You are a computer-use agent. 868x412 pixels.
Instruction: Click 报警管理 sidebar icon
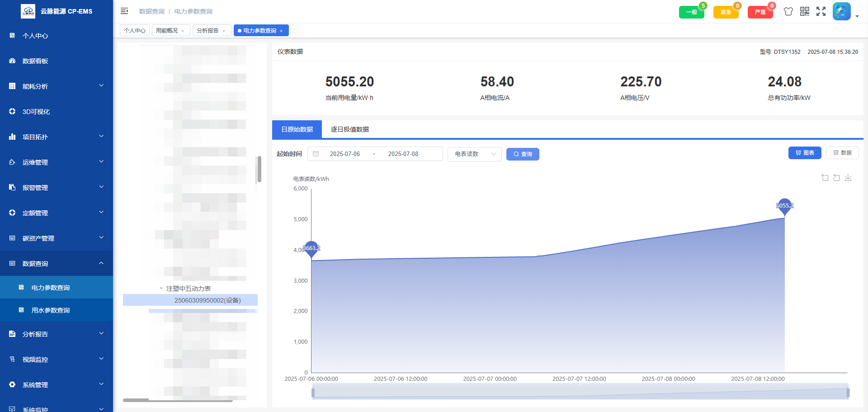(12, 187)
